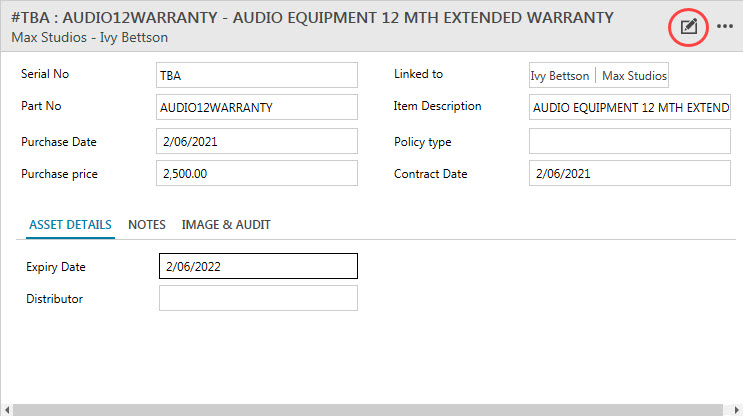Viewport: 743px width, 416px height.
Task: Switch to the NOTES tab
Action: (x=147, y=225)
